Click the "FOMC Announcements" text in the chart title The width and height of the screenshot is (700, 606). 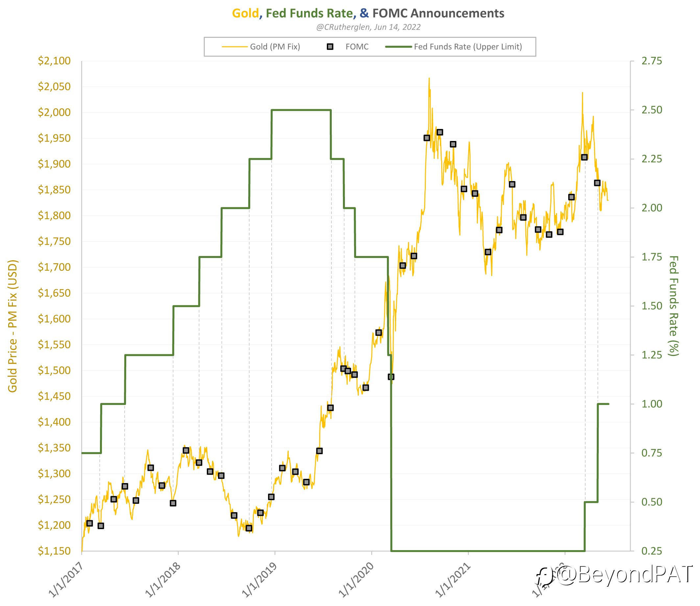[438, 13]
